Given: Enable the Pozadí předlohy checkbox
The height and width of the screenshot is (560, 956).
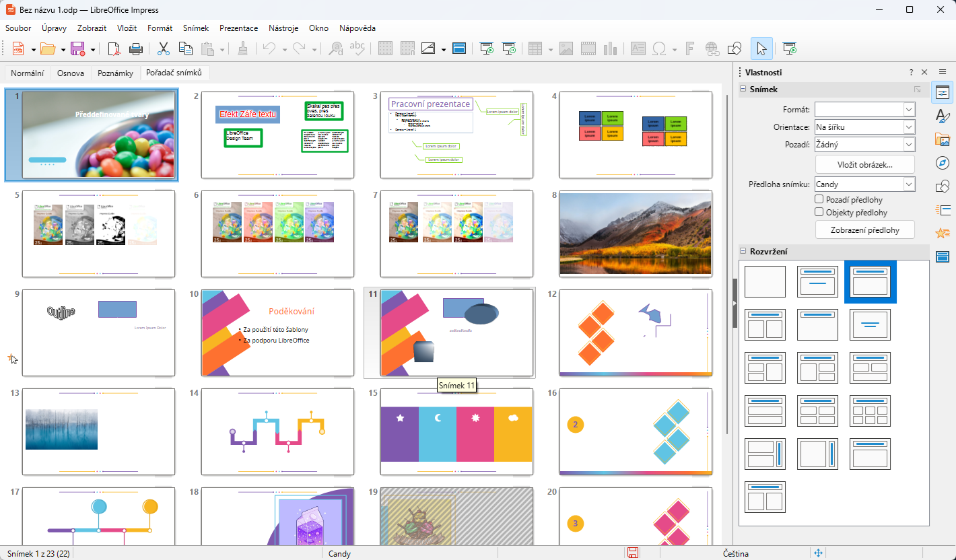Looking at the screenshot, I should tap(819, 200).
